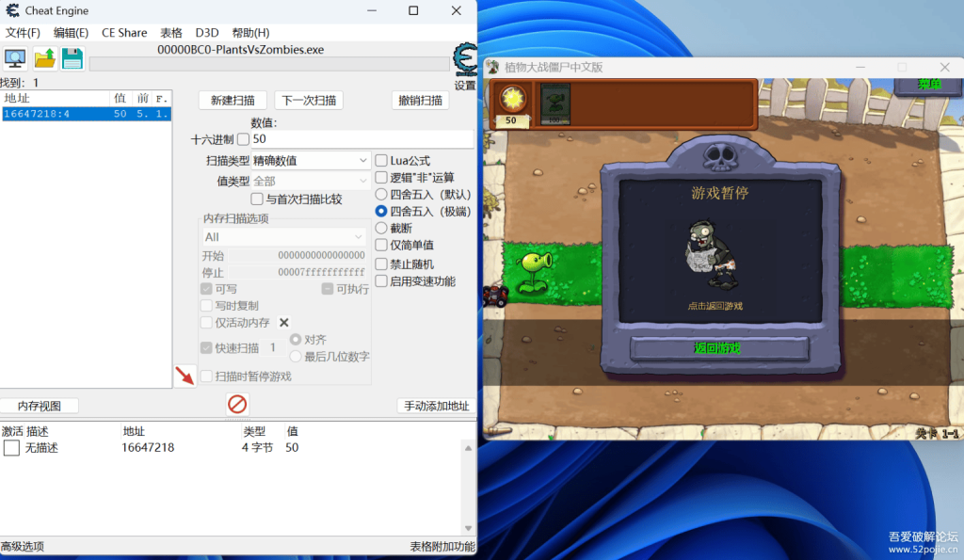Click the 4 bytes type cell

click(x=258, y=447)
